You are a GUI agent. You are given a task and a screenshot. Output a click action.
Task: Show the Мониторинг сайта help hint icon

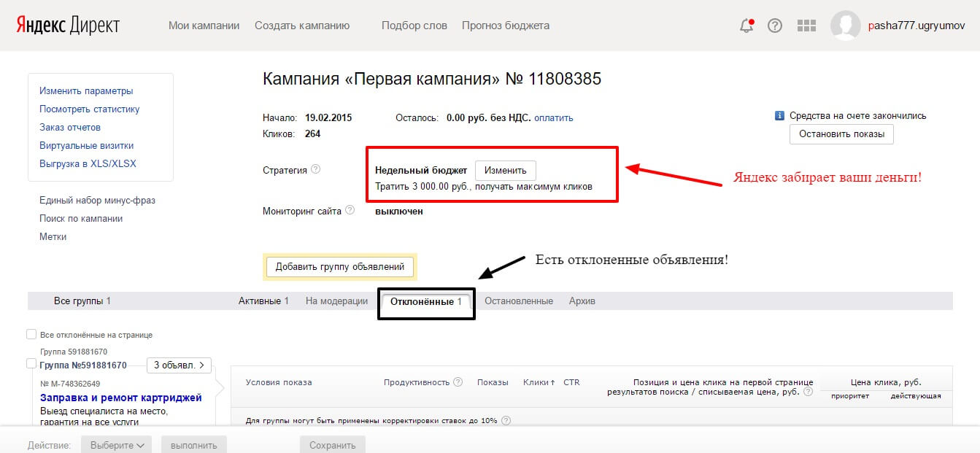tap(350, 210)
